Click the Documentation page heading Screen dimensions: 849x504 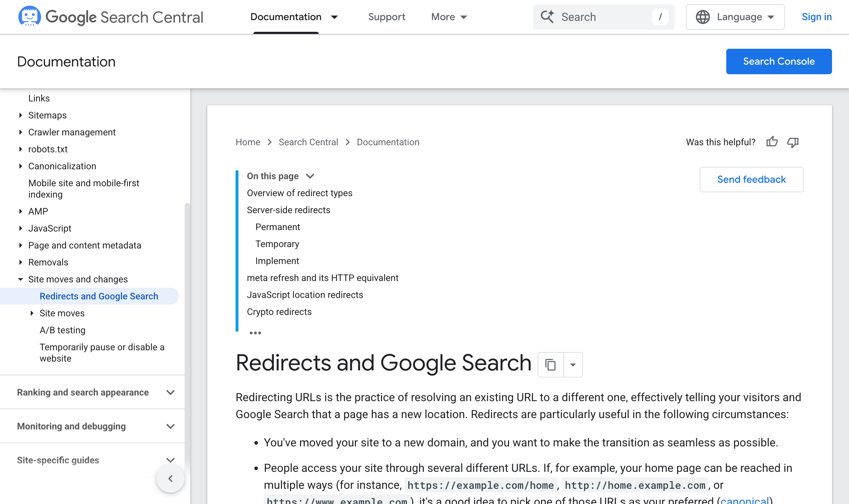point(66,61)
